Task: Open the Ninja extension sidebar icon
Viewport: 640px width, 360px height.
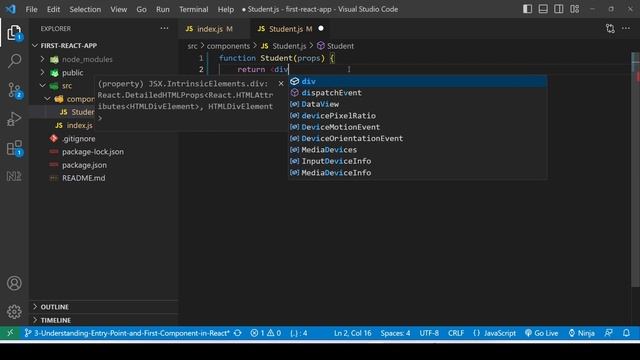Action: pos(14,176)
